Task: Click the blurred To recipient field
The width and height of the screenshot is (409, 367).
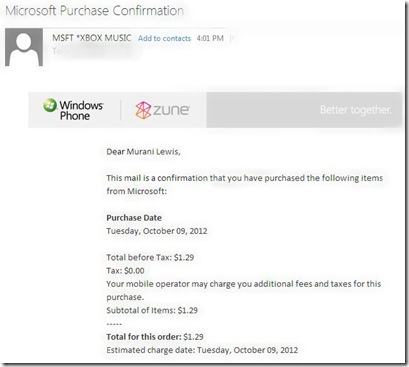Action: (x=97, y=51)
